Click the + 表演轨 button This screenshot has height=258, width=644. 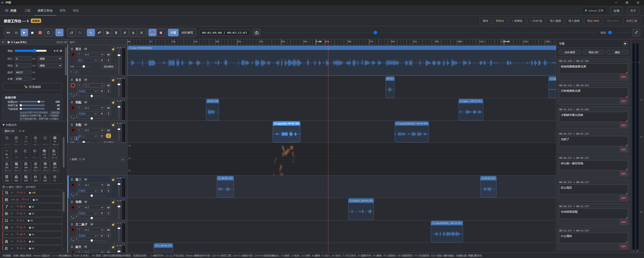point(517,21)
